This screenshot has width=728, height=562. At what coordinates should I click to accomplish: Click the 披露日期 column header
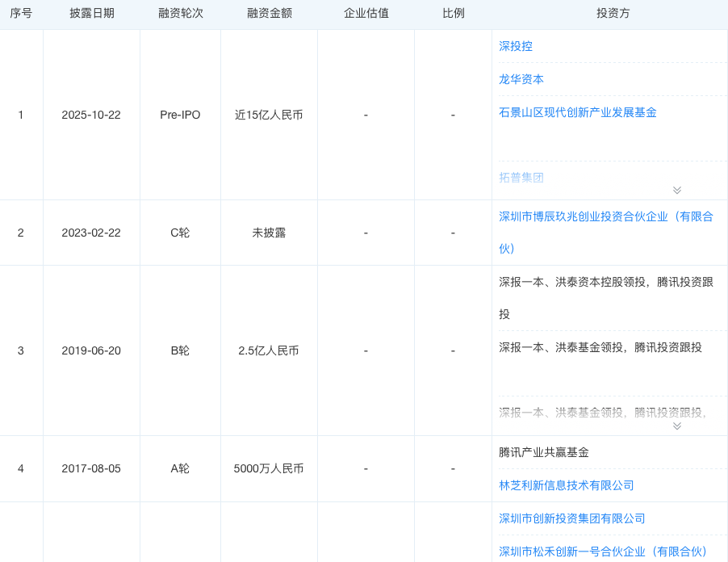91,13
